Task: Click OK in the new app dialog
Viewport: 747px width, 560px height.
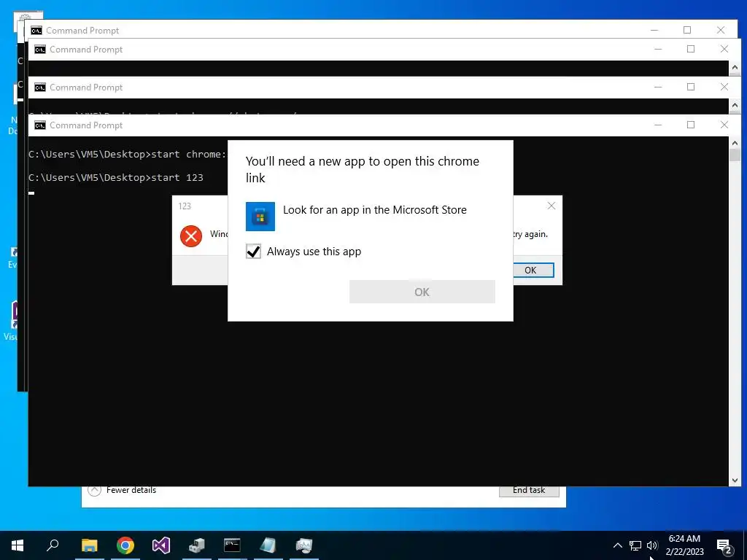Action: [x=422, y=292]
